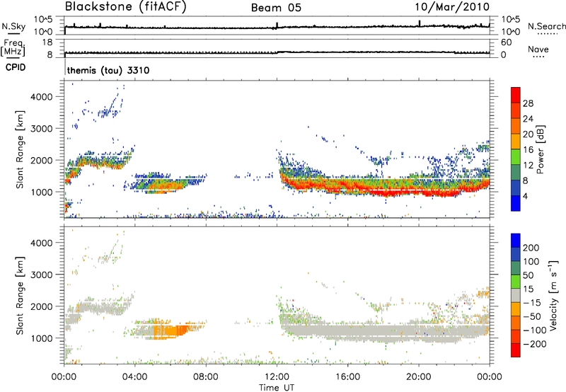Click the "28" label on the Power colorbar

tap(528, 103)
